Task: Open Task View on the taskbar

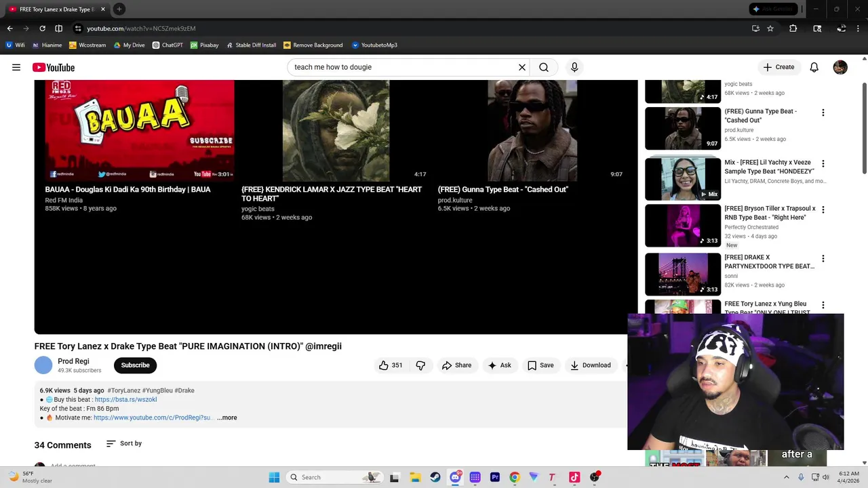Action: click(x=394, y=477)
